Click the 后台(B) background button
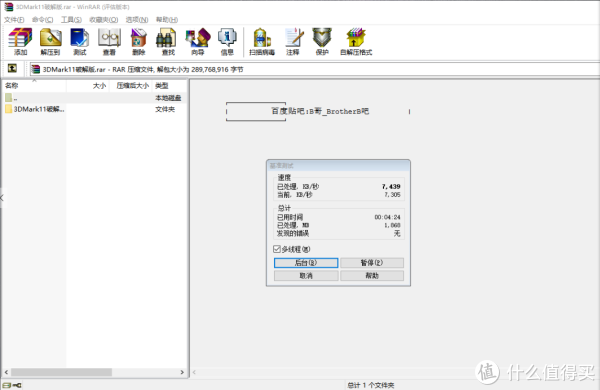The image size is (600, 390). (306, 263)
